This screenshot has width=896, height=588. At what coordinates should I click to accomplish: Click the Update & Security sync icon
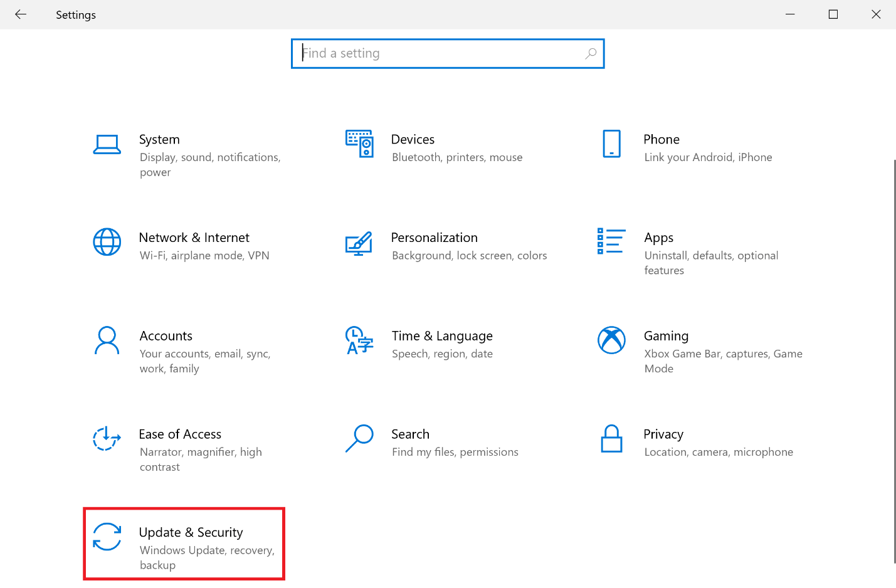click(x=107, y=537)
